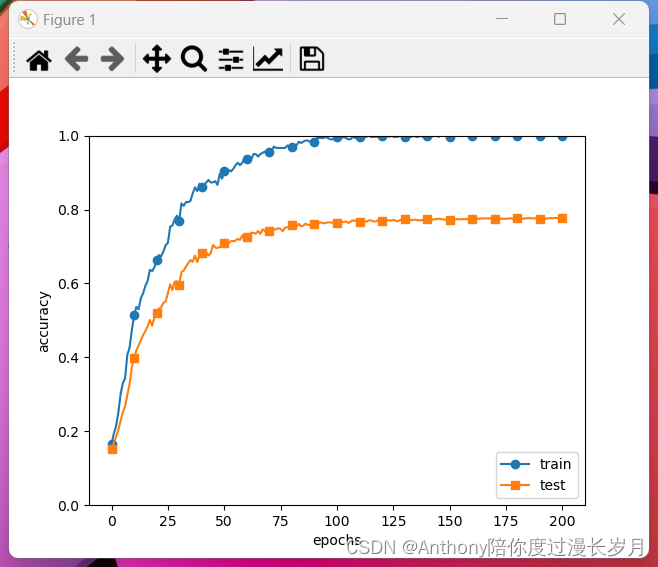Click the x-axis tick label 25

click(168, 521)
